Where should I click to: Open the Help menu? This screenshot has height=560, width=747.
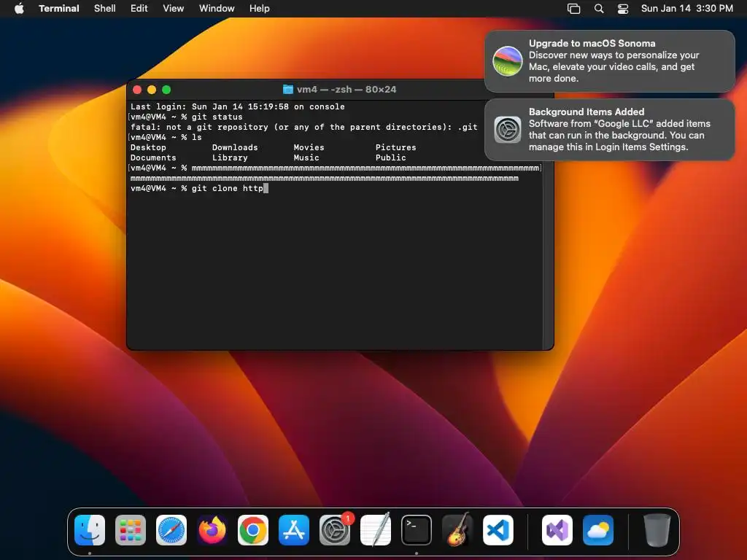click(x=259, y=9)
